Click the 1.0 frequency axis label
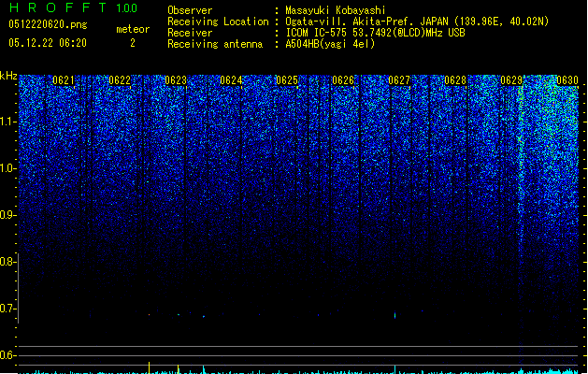 tap(8, 168)
